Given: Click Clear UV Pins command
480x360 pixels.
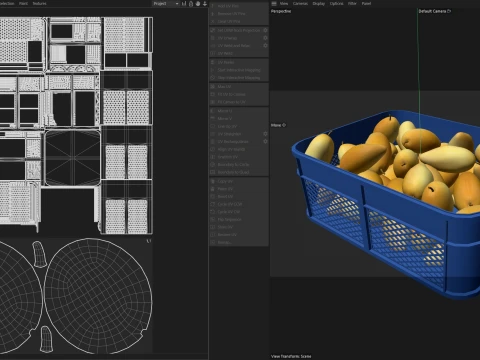Looking at the screenshot, I should pyautogui.click(x=239, y=21).
